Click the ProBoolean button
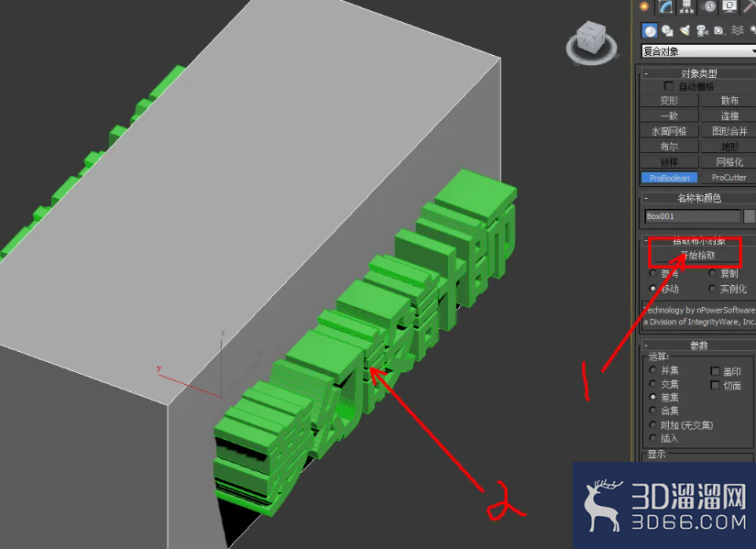Screen dimensions: 756x549 669,178
